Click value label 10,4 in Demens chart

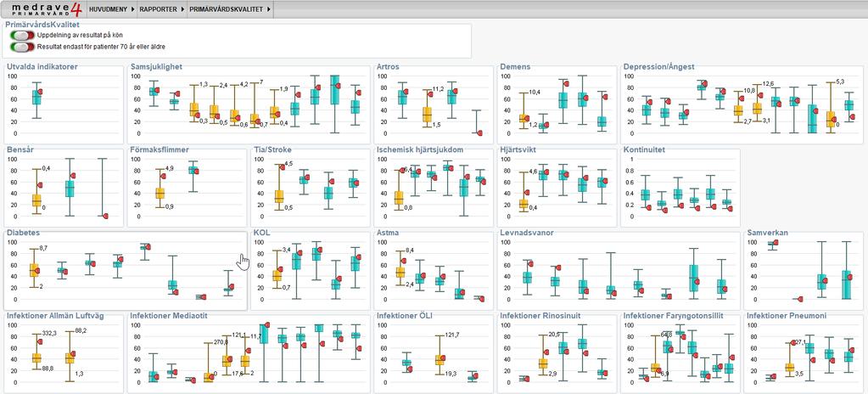(x=535, y=92)
